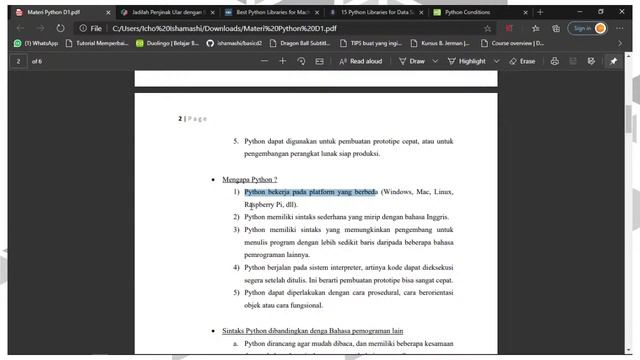Screen dimensions: 640x360
Task: Activate the Draw tool
Action: 412,61
